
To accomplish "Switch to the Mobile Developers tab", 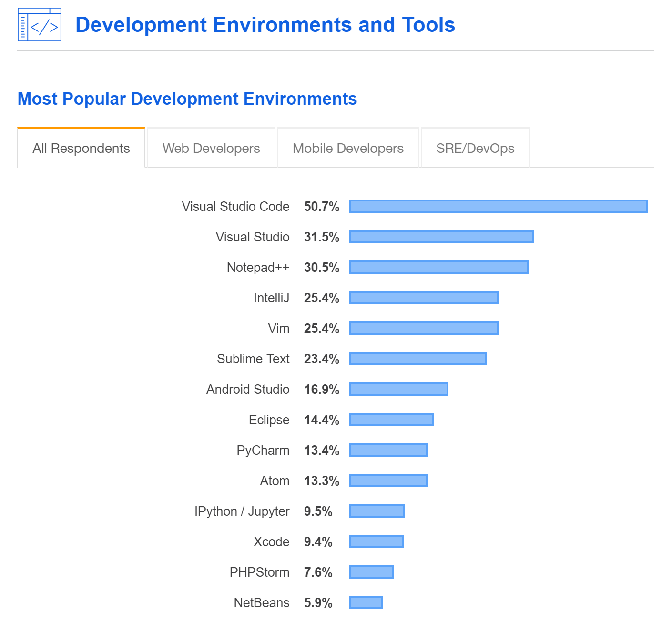I will pyautogui.click(x=348, y=148).
